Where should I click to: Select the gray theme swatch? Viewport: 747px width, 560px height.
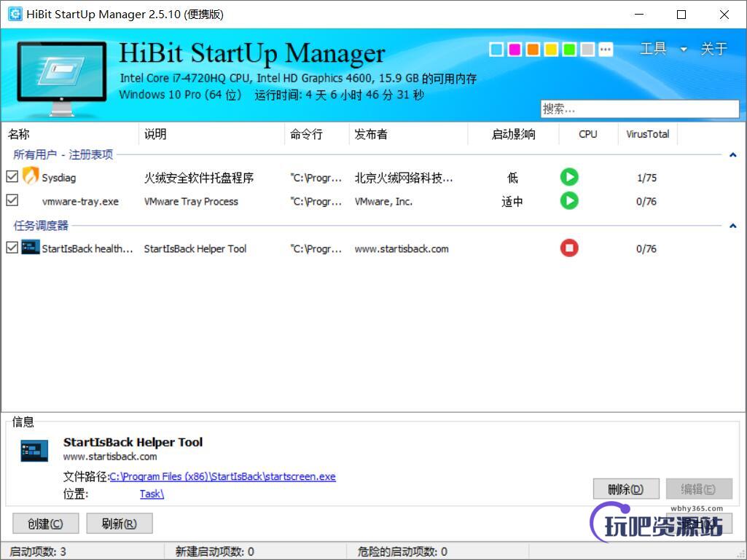(588, 49)
